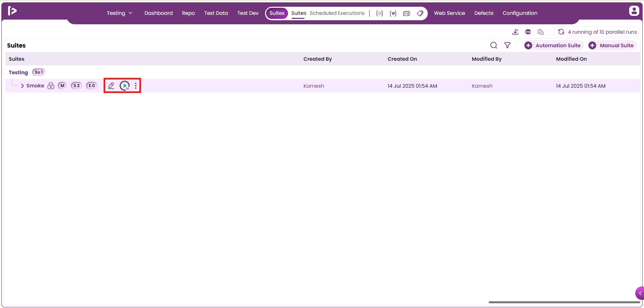Image resolution: width=644 pixels, height=308 pixels.
Task: Select the Smoke suite name
Action: (35, 86)
